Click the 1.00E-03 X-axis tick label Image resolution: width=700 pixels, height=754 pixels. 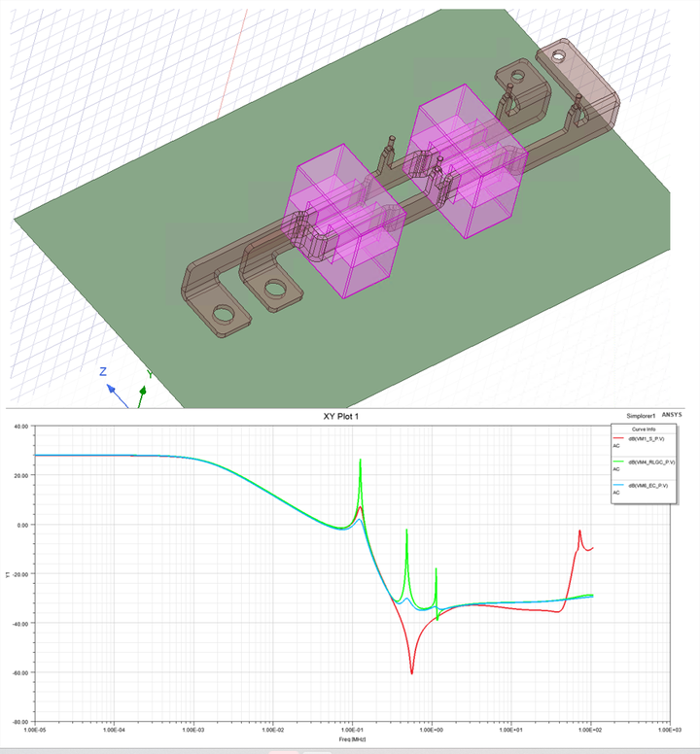(x=193, y=730)
